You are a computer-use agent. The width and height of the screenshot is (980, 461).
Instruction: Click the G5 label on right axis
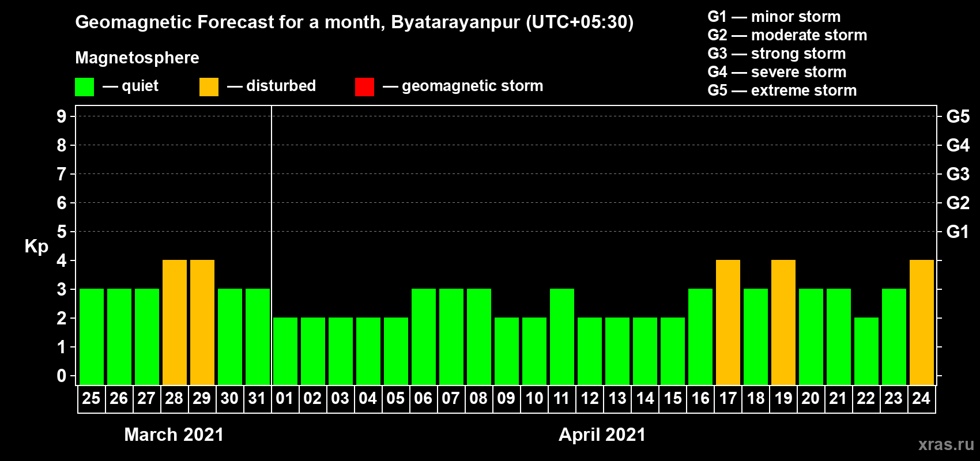coord(958,116)
